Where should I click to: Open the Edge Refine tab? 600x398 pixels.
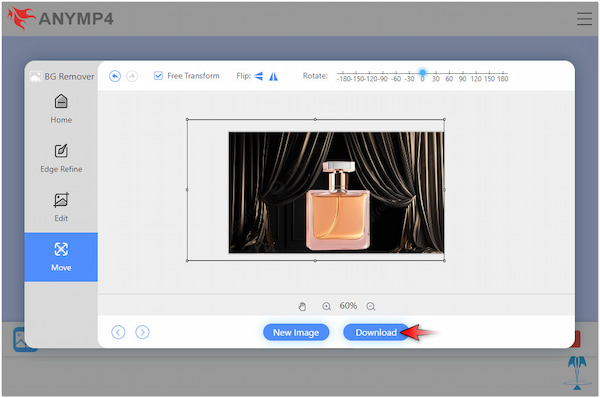pos(61,158)
